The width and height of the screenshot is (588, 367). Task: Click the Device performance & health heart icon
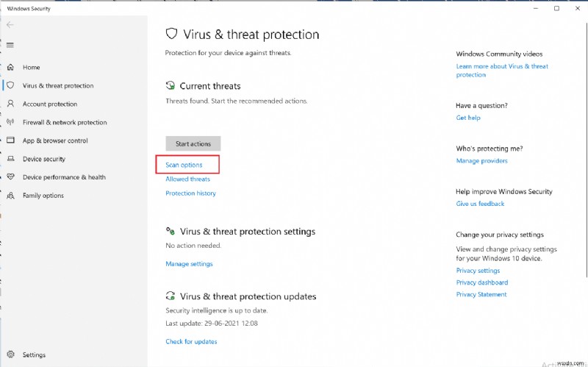pos(10,177)
